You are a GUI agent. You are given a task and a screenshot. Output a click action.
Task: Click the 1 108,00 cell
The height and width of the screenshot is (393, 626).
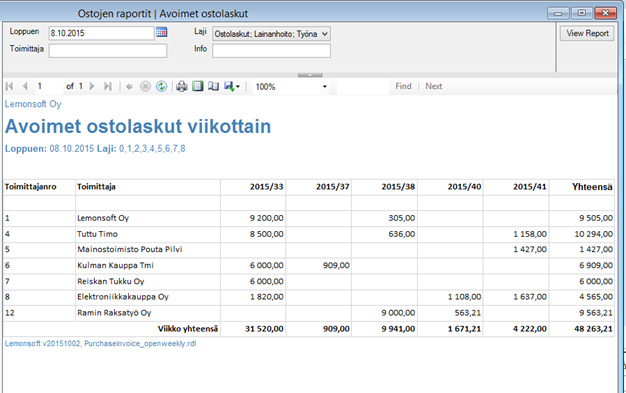click(464, 297)
